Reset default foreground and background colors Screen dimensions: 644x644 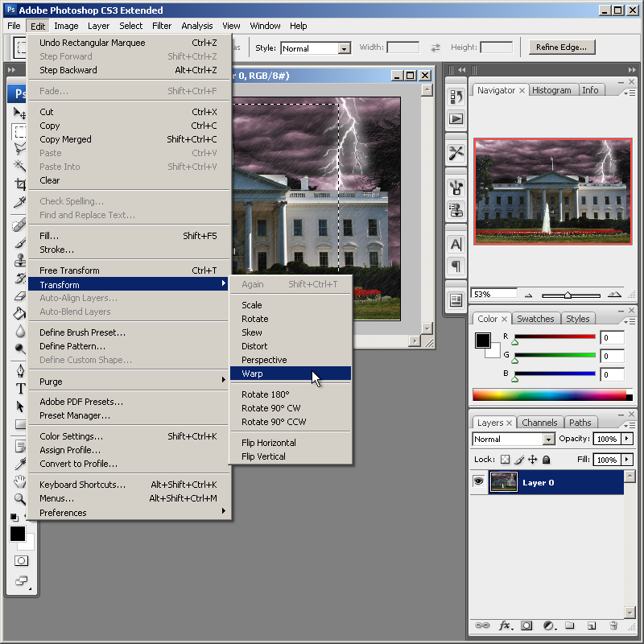click(14, 517)
